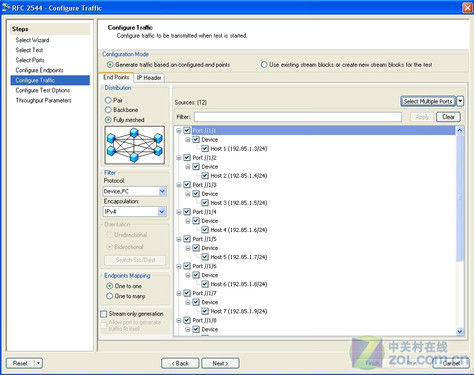Screen dimensions: 474x375
Task: Open the Reset button dropdown arrow
Action: (x=39, y=363)
